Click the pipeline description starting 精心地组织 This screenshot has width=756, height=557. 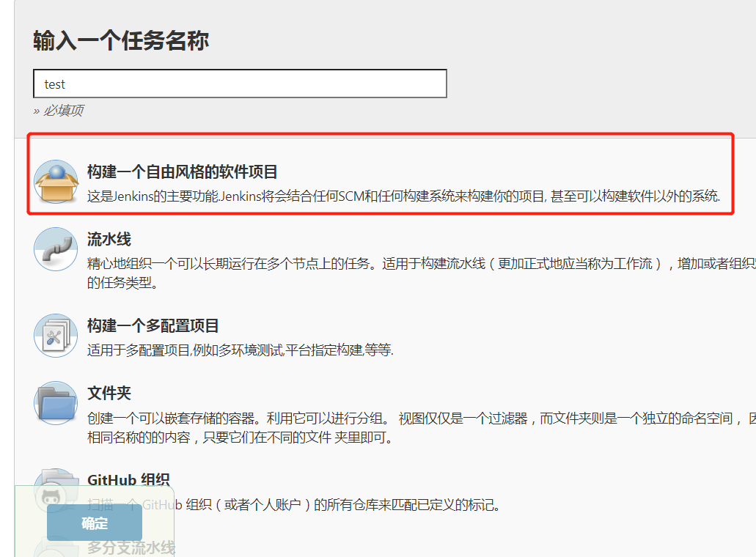[x=422, y=273]
